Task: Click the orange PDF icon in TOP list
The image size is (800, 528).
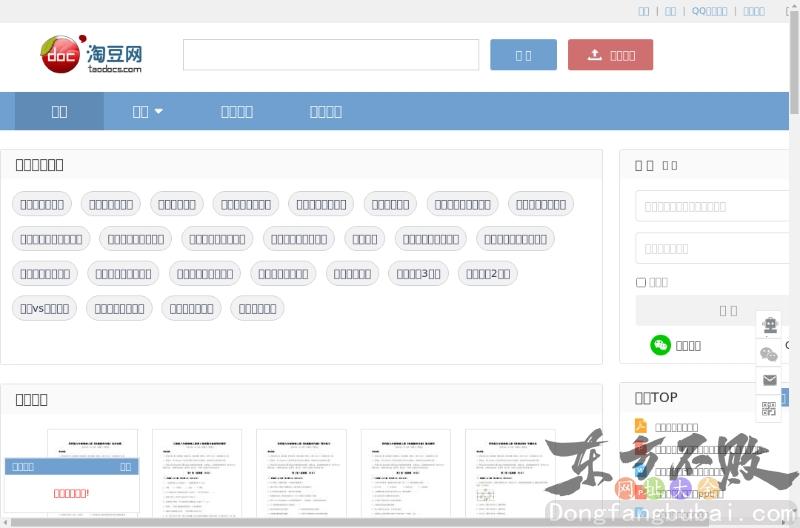Action: [x=641, y=427]
